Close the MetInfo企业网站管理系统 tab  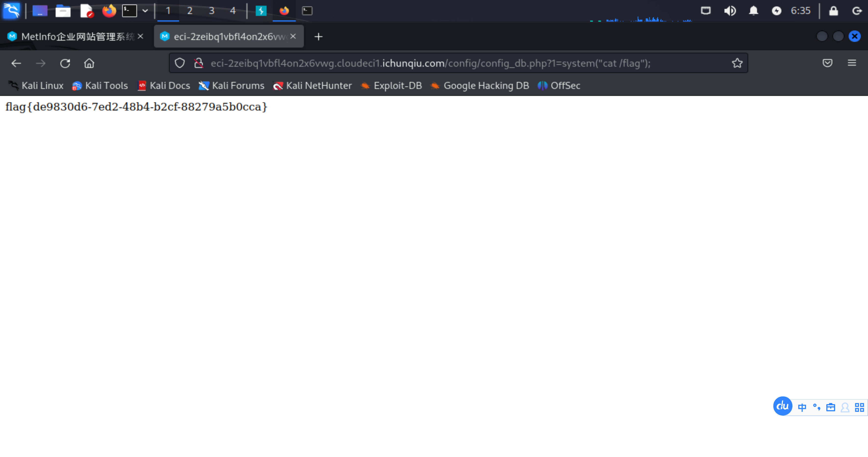(141, 36)
